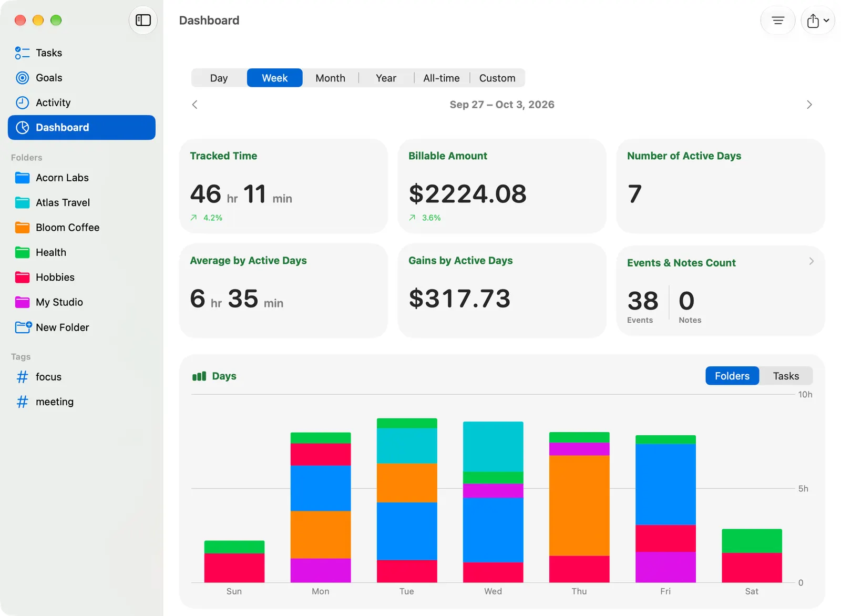
Task: Filter by the focus tag
Action: pos(81,377)
